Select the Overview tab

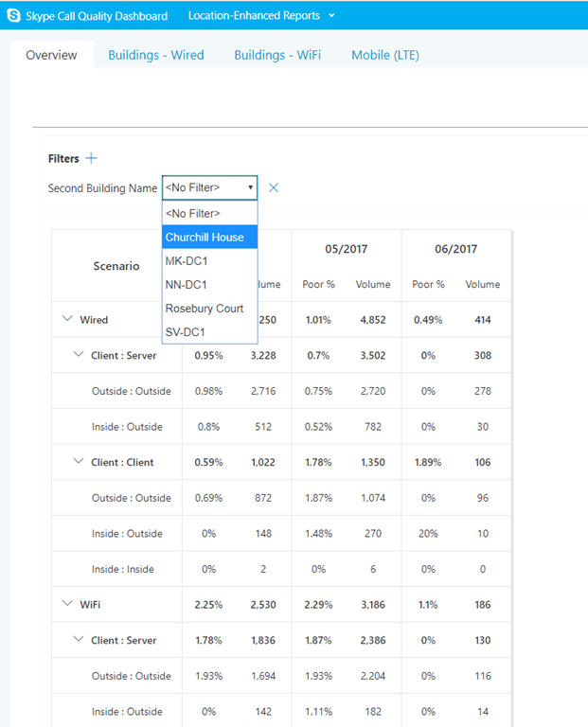pyautogui.click(x=51, y=55)
